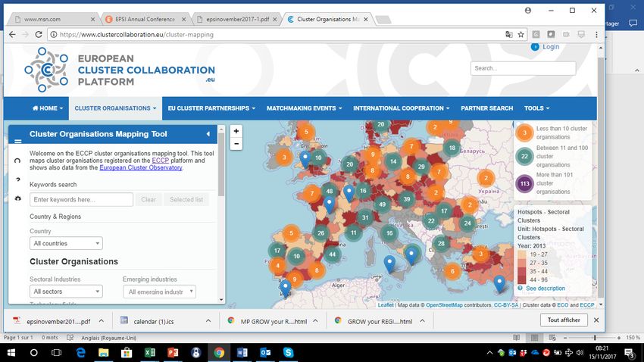Click the ECCP link in the welcome text
Viewport: 644px width, 362px height.
160,161
